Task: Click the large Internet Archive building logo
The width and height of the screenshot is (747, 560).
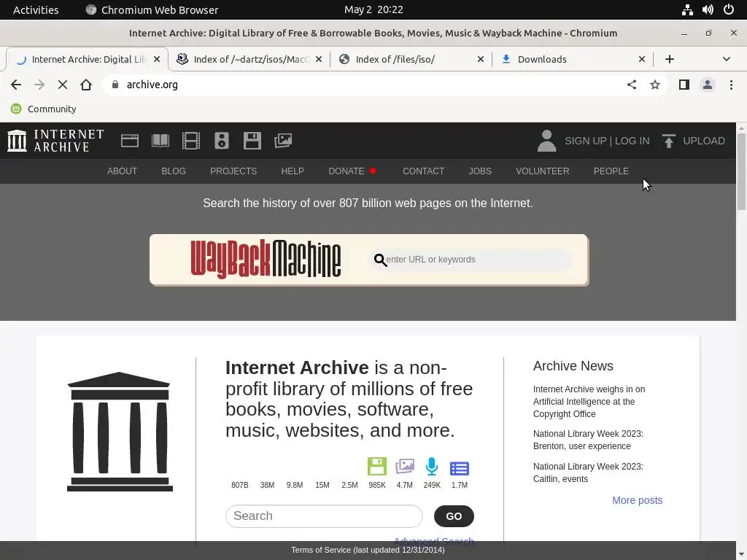Action: click(120, 432)
